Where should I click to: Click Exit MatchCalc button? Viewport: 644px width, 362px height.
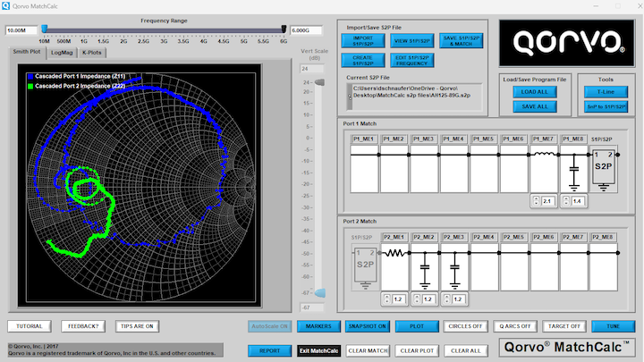tap(318, 351)
